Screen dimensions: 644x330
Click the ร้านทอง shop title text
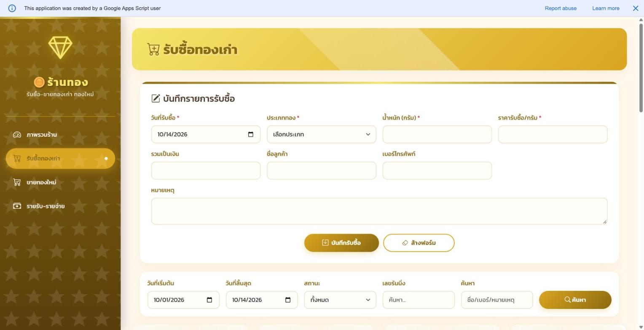coord(67,82)
